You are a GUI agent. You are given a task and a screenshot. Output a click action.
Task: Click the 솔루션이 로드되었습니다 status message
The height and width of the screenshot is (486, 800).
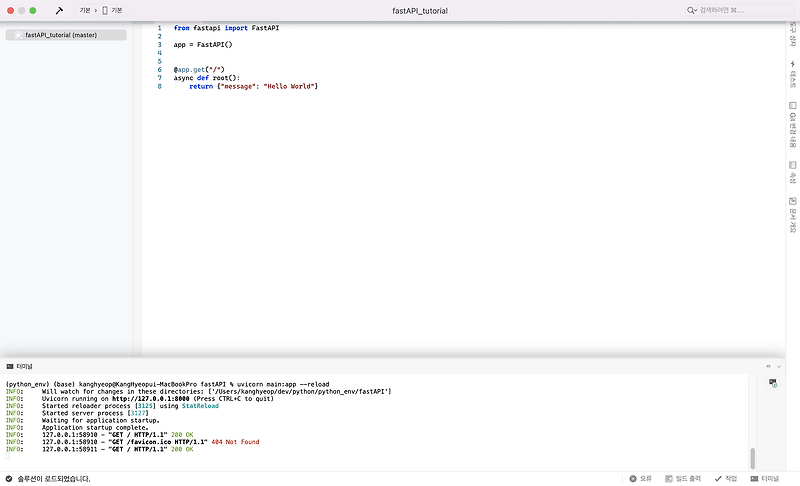coord(54,479)
